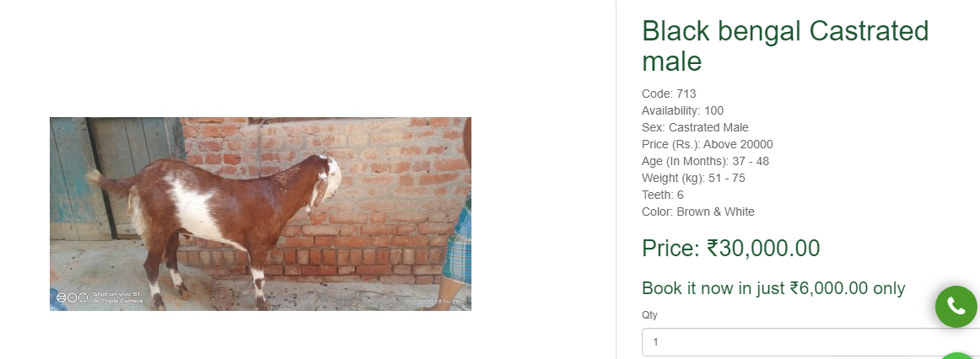The width and height of the screenshot is (980, 359).
Task: Click the 'Color: Brown & White' line
Action: coord(698,212)
